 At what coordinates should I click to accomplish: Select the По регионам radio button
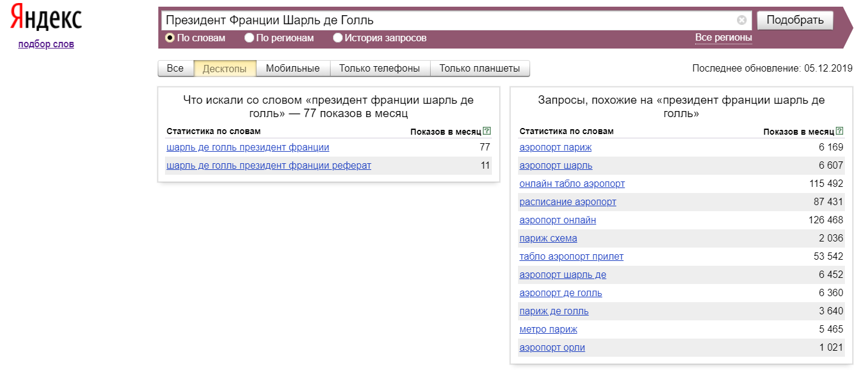pos(249,38)
